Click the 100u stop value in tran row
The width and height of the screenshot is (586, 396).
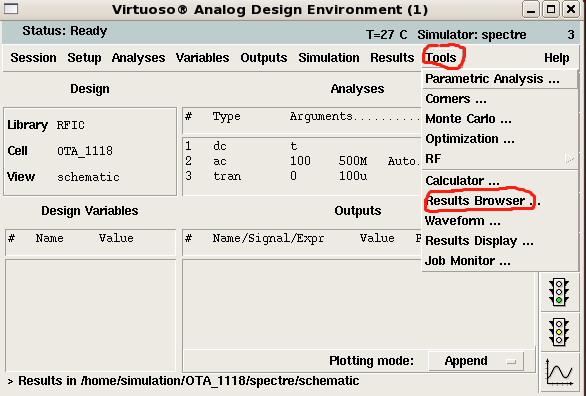353,176
